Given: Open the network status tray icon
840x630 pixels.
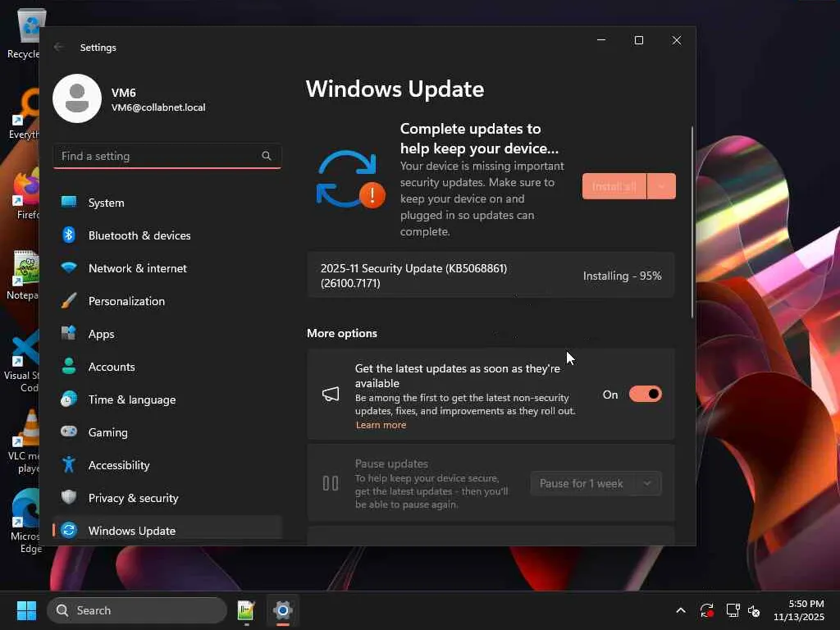Looking at the screenshot, I should [x=733, y=610].
